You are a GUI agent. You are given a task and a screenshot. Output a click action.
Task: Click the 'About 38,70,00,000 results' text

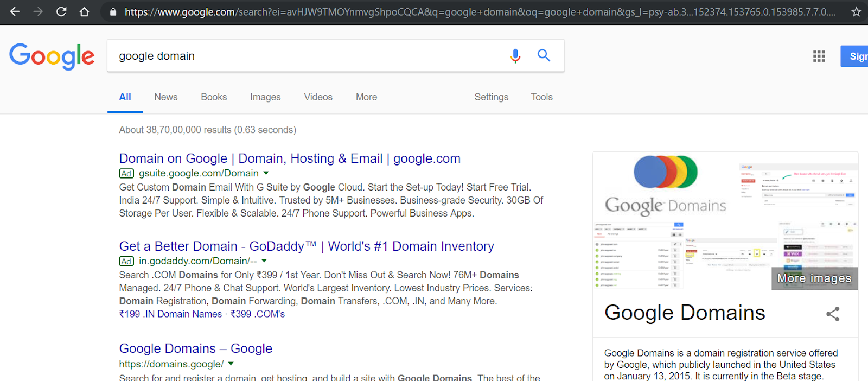[208, 130]
